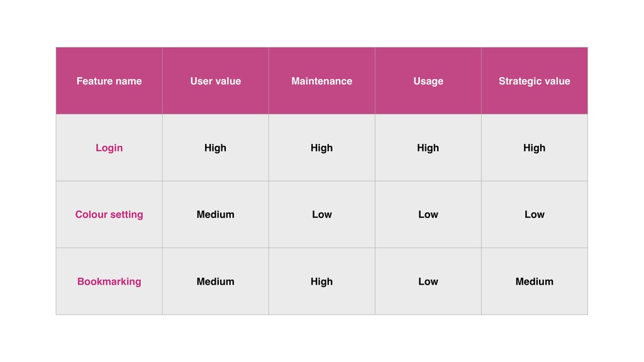Click the Bookmarking feature name
644x362 pixels.
(109, 282)
